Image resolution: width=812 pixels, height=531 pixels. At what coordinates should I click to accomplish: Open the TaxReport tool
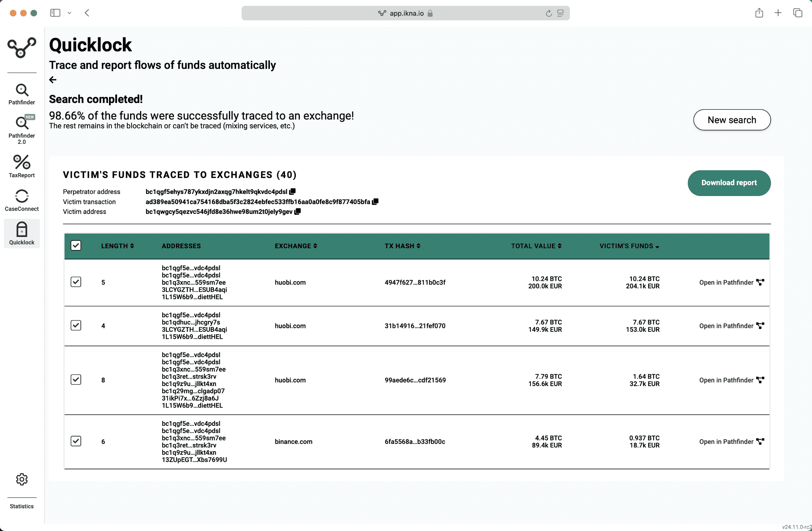click(x=22, y=166)
